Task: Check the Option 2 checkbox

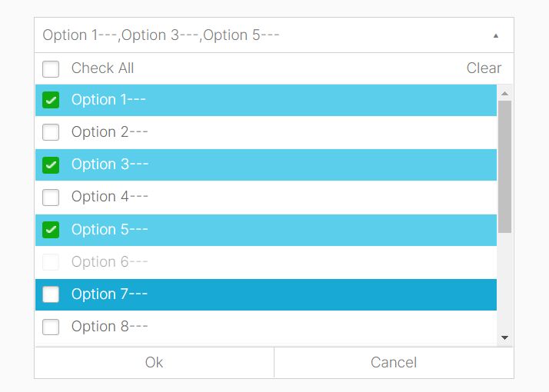Action: pos(51,132)
